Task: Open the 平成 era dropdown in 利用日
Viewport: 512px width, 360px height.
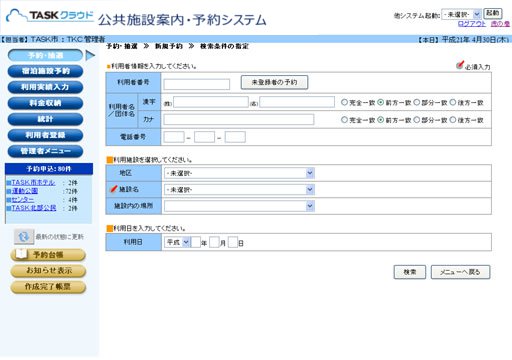Action: (177, 242)
